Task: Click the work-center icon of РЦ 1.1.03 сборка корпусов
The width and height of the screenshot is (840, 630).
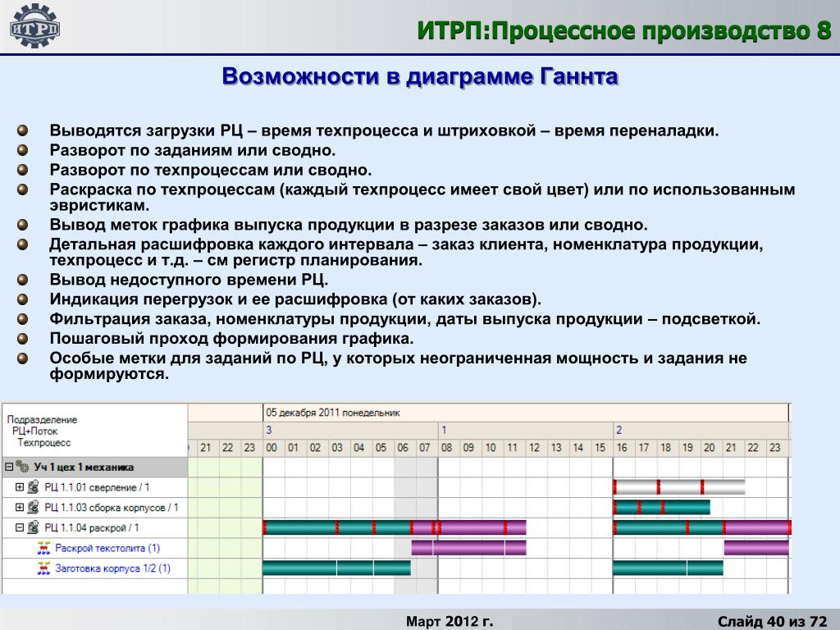Action: click(33, 507)
